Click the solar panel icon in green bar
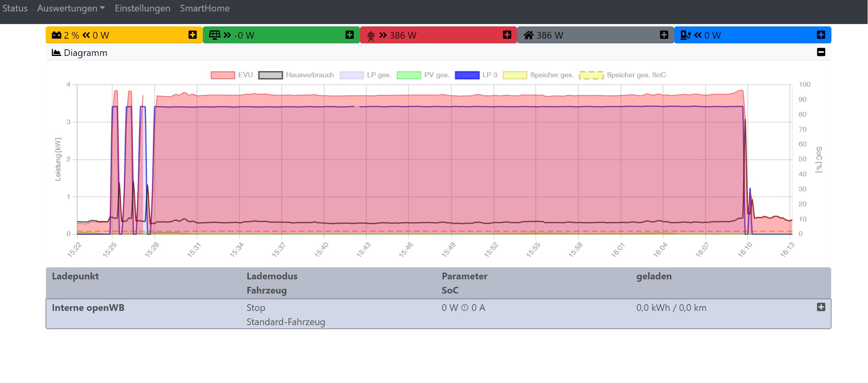 pos(214,35)
